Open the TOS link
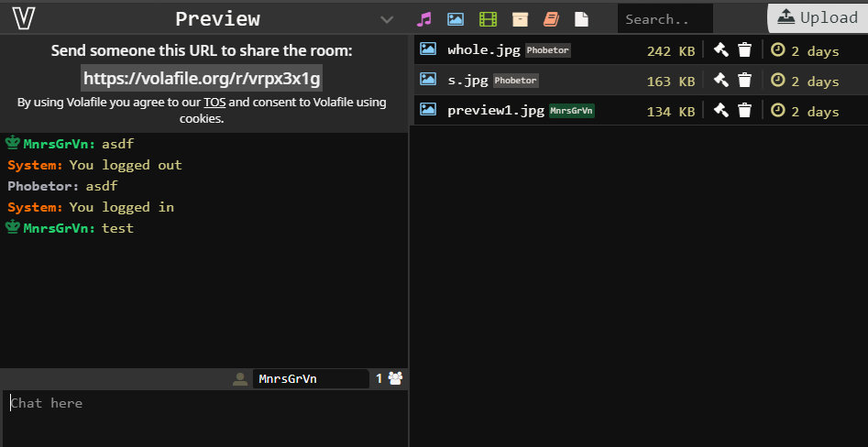Viewport: 868px width, 447px height. [x=214, y=103]
